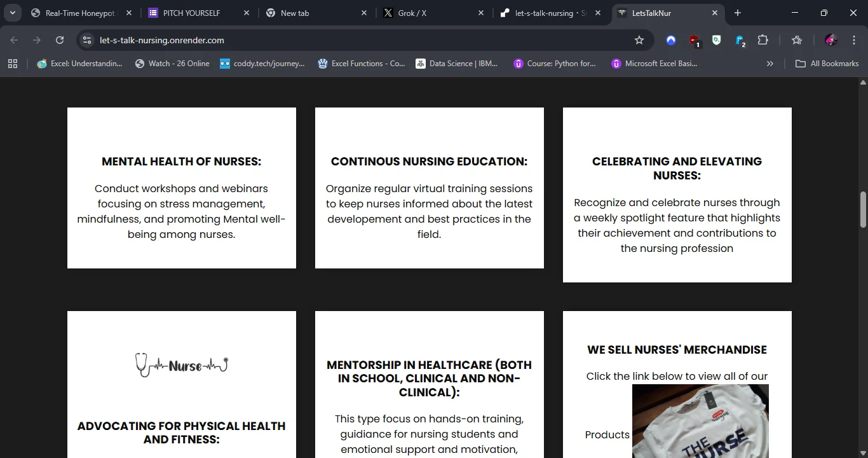Image resolution: width=868 pixels, height=458 pixels.
Task: Open the profile avatar icon
Action: 831,40
